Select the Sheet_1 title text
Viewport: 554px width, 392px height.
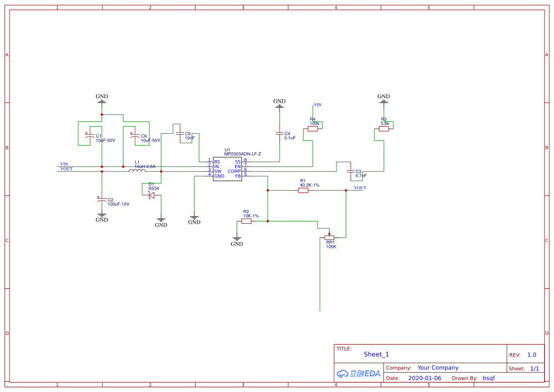376,355
